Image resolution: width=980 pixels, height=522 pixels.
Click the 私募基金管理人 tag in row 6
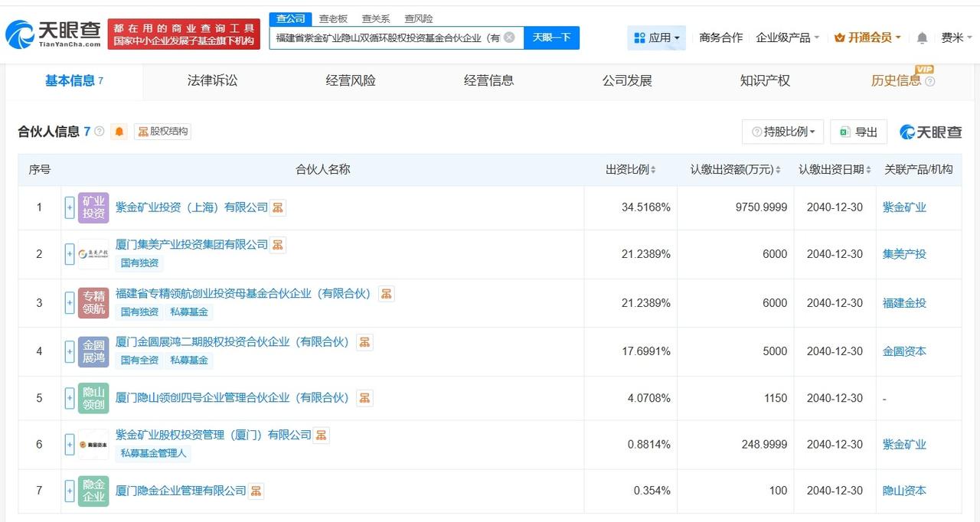pos(153,453)
